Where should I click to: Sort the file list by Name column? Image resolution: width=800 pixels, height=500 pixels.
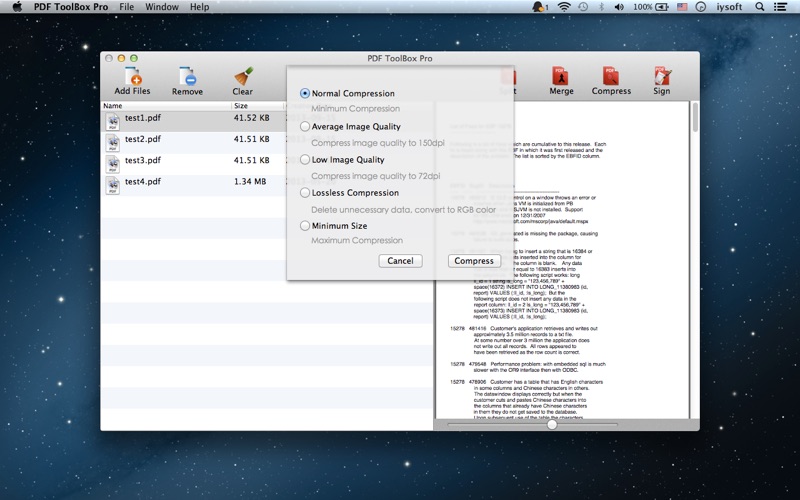pyautogui.click(x=166, y=106)
